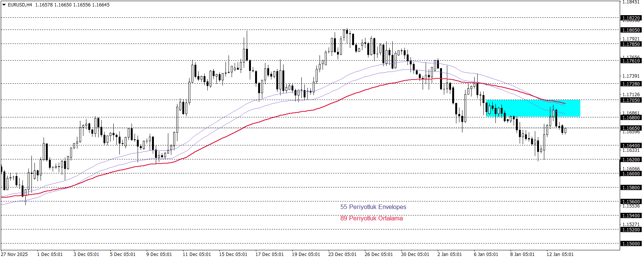Click the 1.15800 price level label
The image size is (644, 259).
[631, 187]
